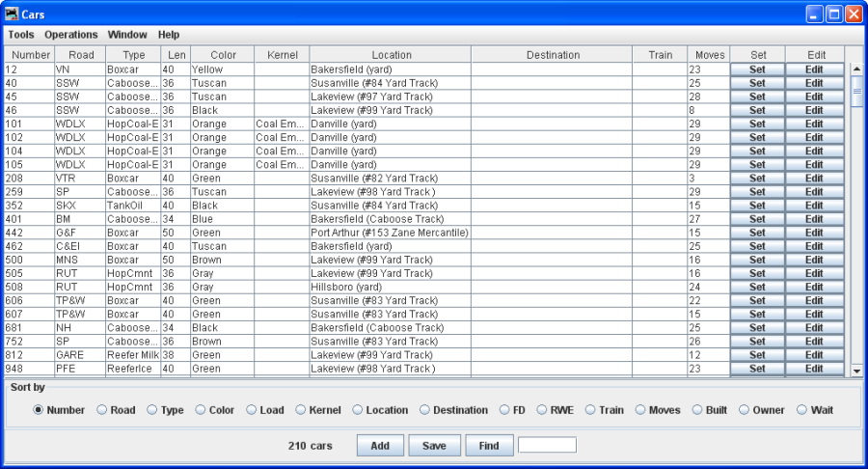Image resolution: width=868 pixels, height=469 pixels.
Task: Click the scrollbar up arrow
Action: pos(855,69)
